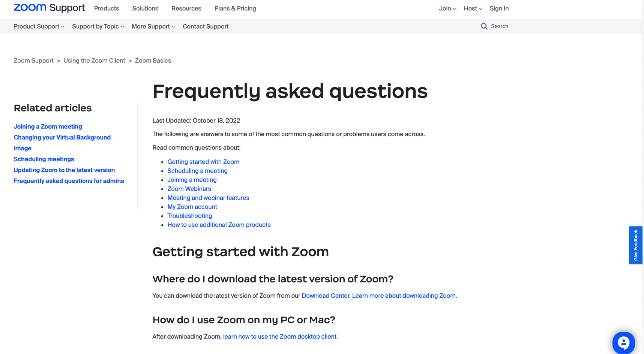Click the Search field label

tap(500, 26)
